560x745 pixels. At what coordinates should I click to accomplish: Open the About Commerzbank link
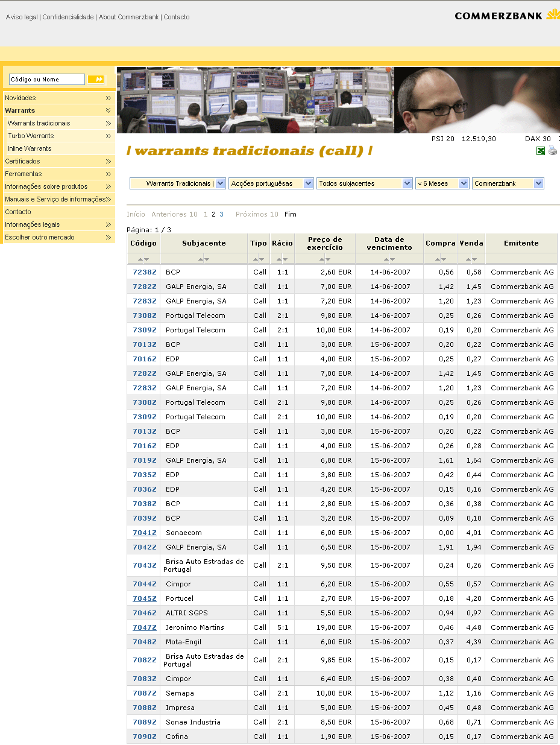point(130,17)
